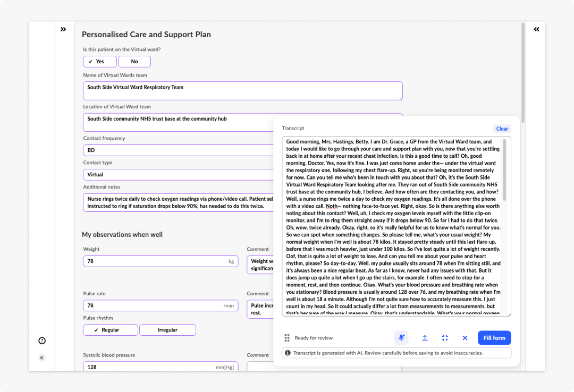The image size is (574, 392).
Task: Start recording with the microphone icon
Action: pyautogui.click(x=401, y=338)
